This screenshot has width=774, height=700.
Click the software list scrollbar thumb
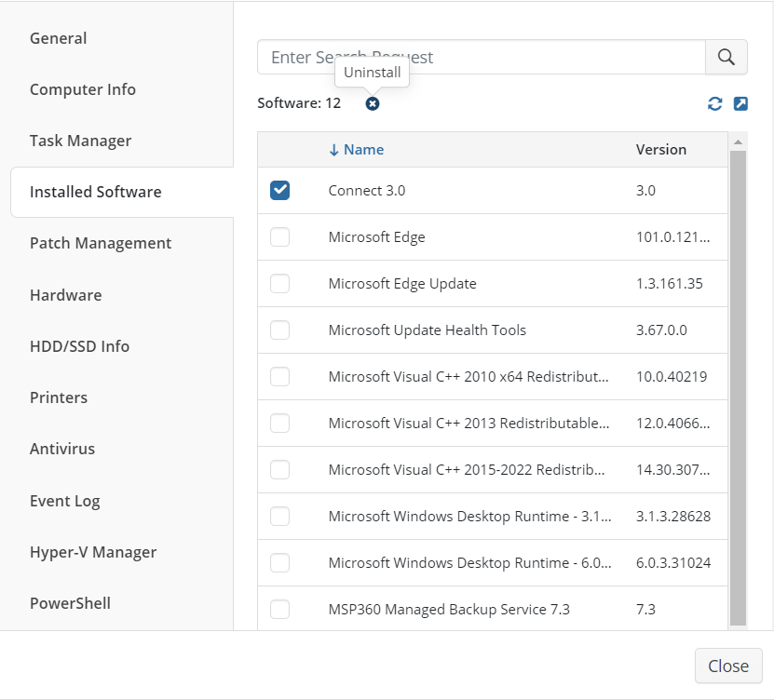(738, 388)
